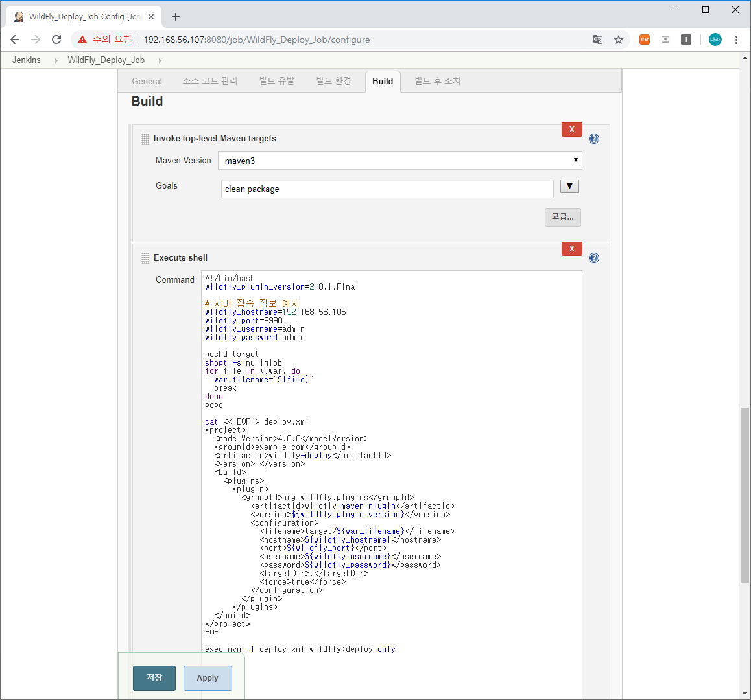Click the #!/bin/bash line

230,279
